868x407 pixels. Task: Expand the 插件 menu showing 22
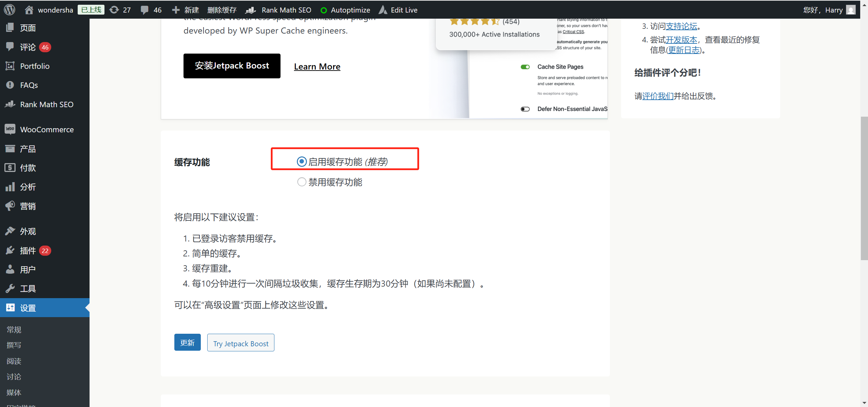[28, 250]
